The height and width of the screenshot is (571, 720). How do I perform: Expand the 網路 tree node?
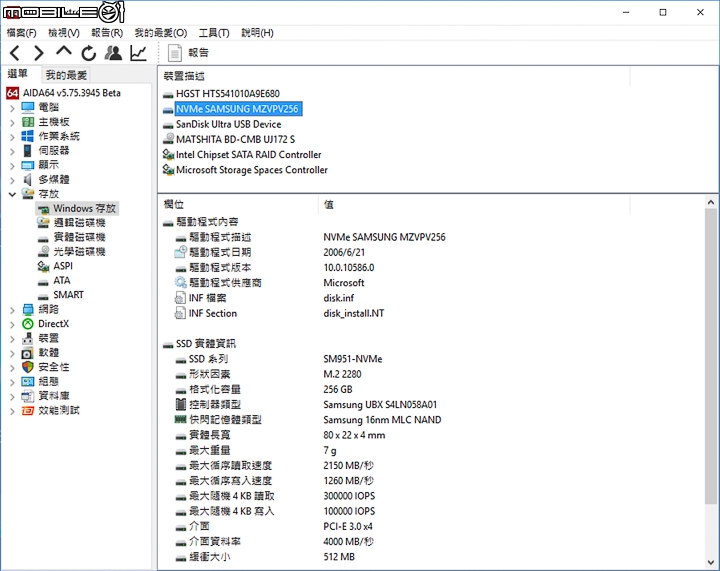[x=12, y=310]
